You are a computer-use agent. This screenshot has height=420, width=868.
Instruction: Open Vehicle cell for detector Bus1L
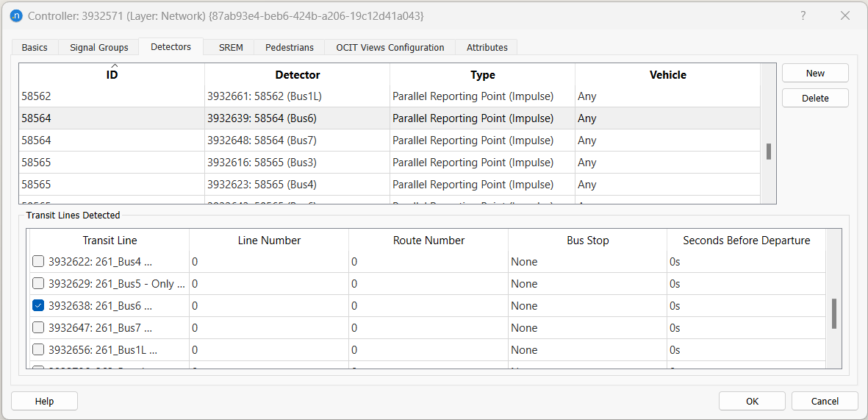pyautogui.click(x=667, y=96)
